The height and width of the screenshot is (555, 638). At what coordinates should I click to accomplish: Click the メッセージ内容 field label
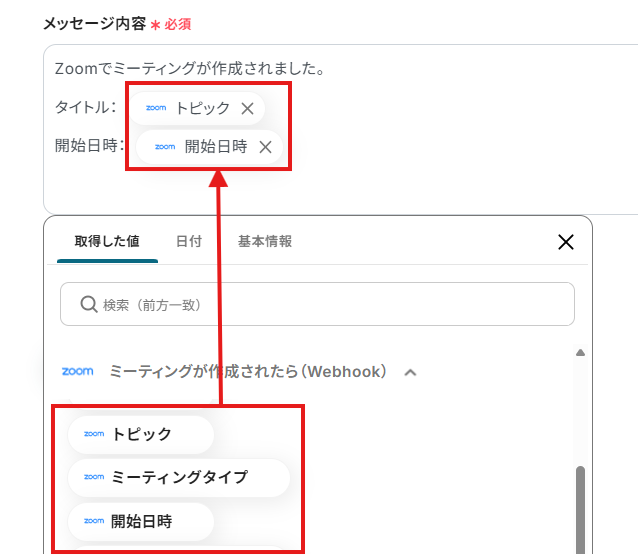[94, 24]
